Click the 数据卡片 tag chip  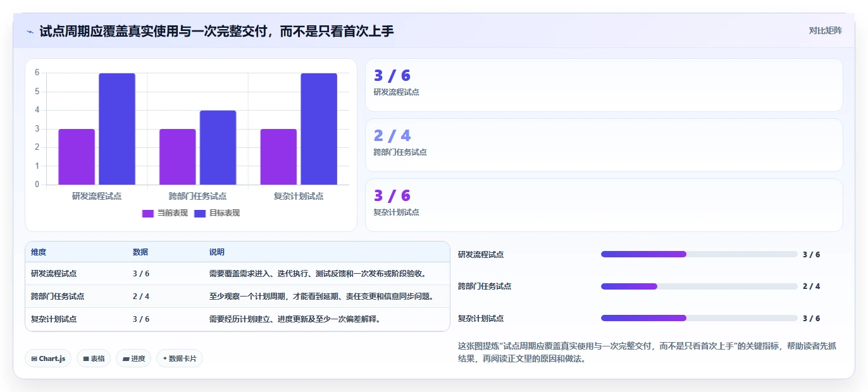[x=180, y=358]
